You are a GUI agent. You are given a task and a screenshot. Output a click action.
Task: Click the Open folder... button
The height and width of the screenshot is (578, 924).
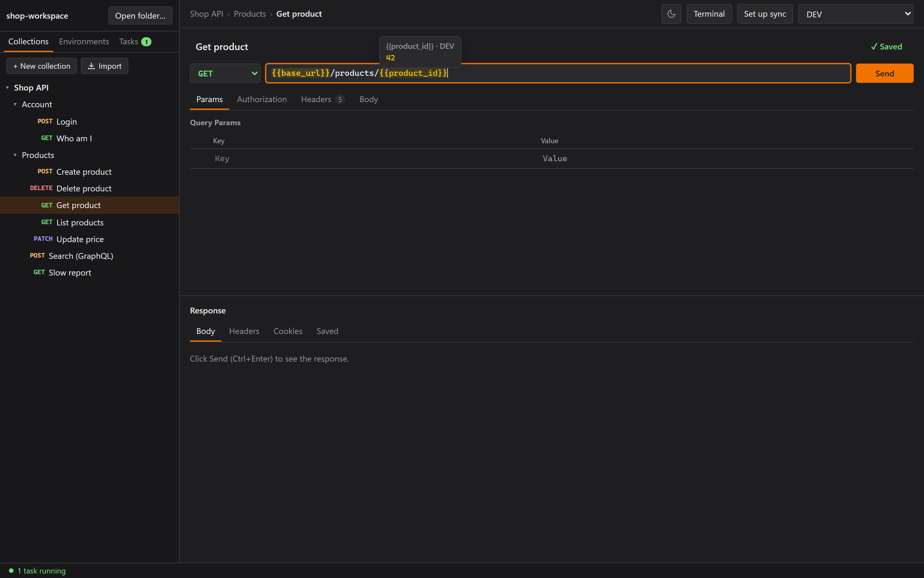click(140, 16)
